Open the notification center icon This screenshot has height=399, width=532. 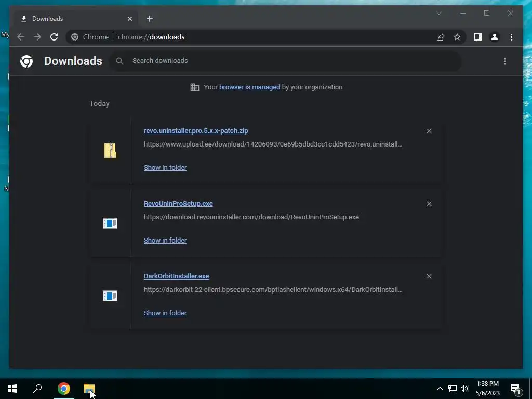515,389
